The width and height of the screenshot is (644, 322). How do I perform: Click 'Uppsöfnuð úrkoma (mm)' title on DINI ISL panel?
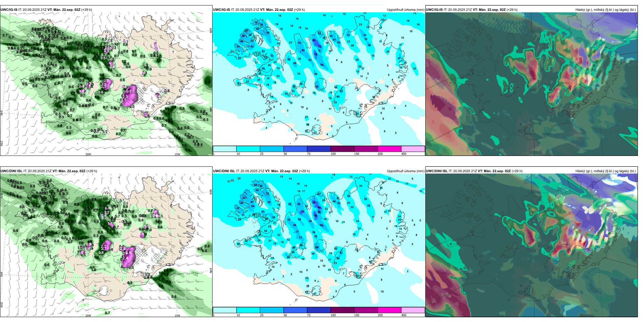[x=405, y=171]
